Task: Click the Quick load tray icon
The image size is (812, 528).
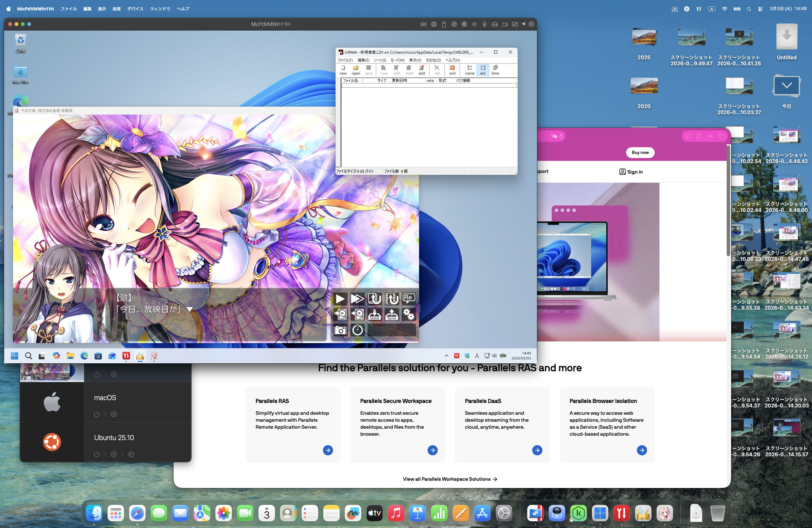Action: [391, 314]
